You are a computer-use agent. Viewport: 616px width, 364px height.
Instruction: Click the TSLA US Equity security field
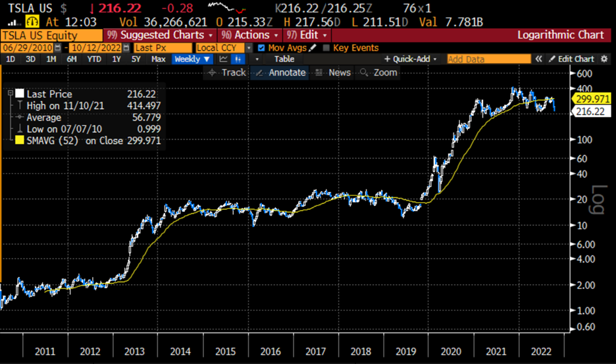coord(51,36)
